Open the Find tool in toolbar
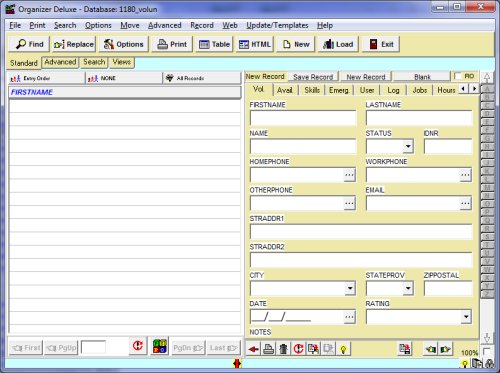The height and width of the screenshot is (373, 500). coord(29,44)
